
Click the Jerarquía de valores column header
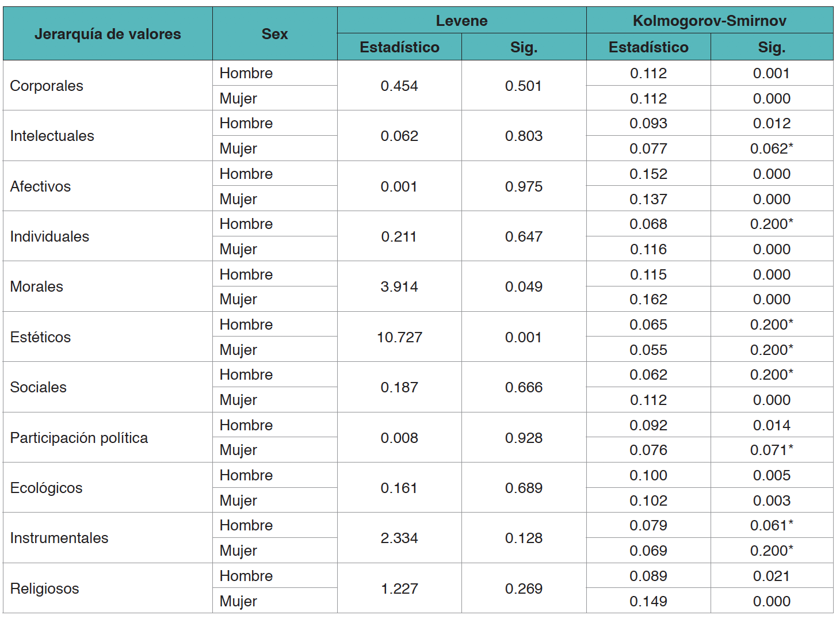click(x=108, y=34)
